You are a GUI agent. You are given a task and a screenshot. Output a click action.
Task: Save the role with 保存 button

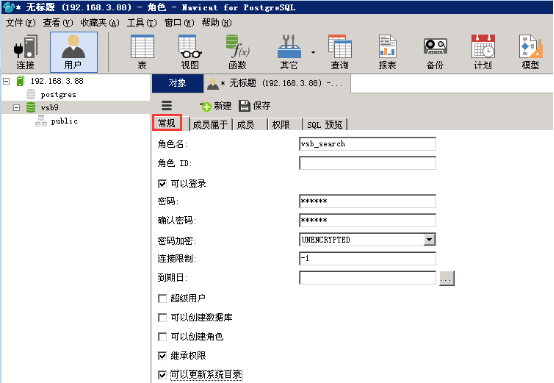[x=255, y=106]
